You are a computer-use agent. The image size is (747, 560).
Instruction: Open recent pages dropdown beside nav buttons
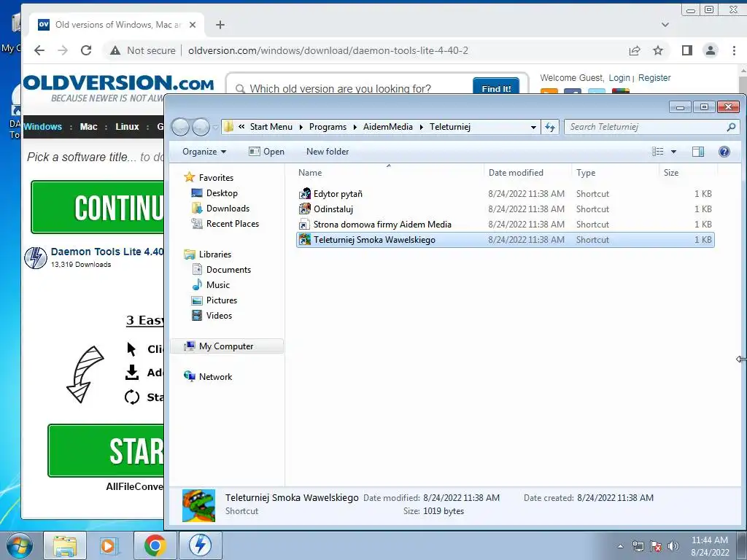pos(215,127)
